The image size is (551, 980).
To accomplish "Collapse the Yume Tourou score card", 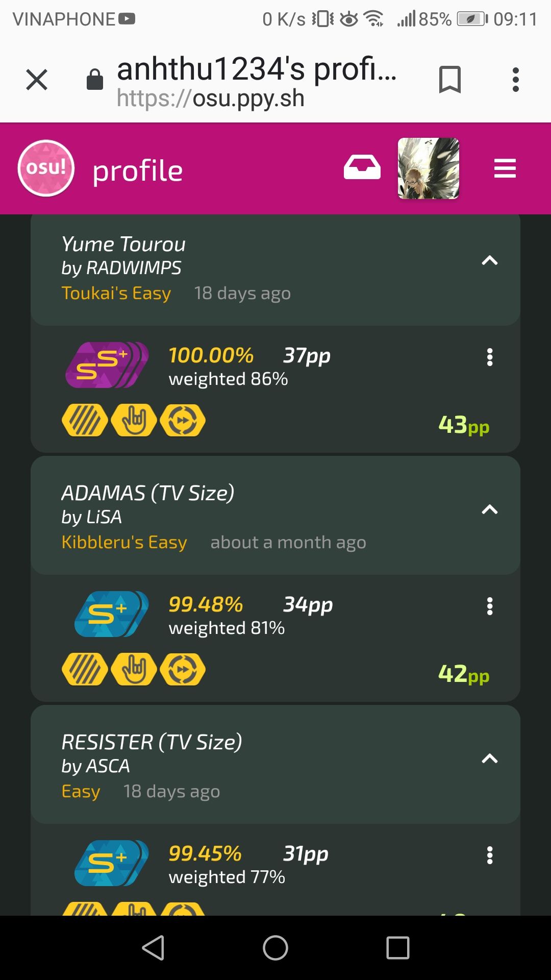I will [x=489, y=261].
